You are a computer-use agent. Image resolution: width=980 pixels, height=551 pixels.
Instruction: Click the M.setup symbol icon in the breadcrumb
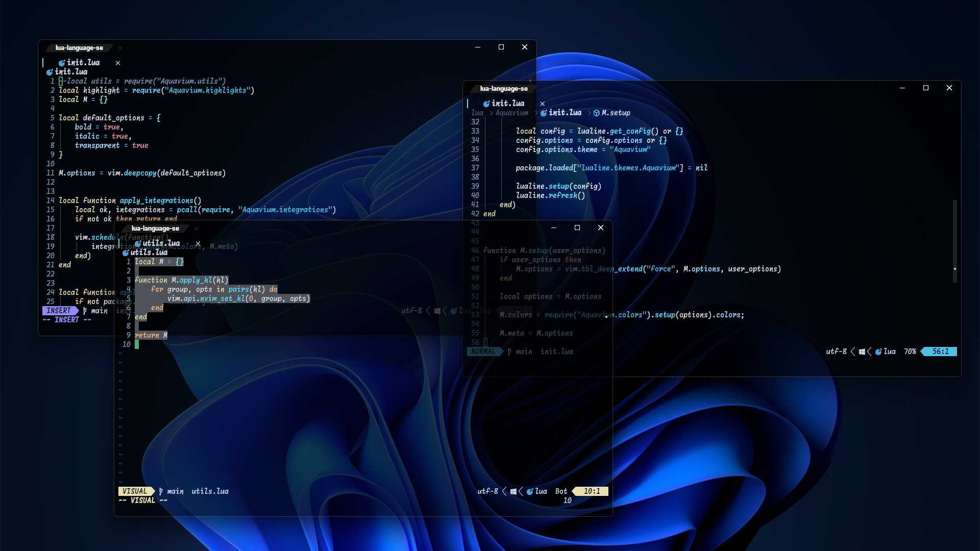coord(596,113)
